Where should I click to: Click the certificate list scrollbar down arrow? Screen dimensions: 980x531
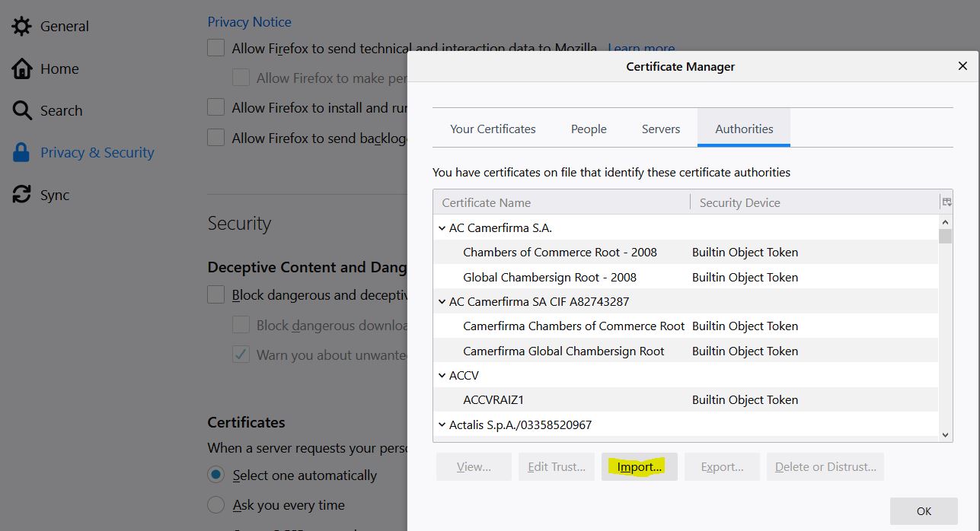click(x=946, y=435)
